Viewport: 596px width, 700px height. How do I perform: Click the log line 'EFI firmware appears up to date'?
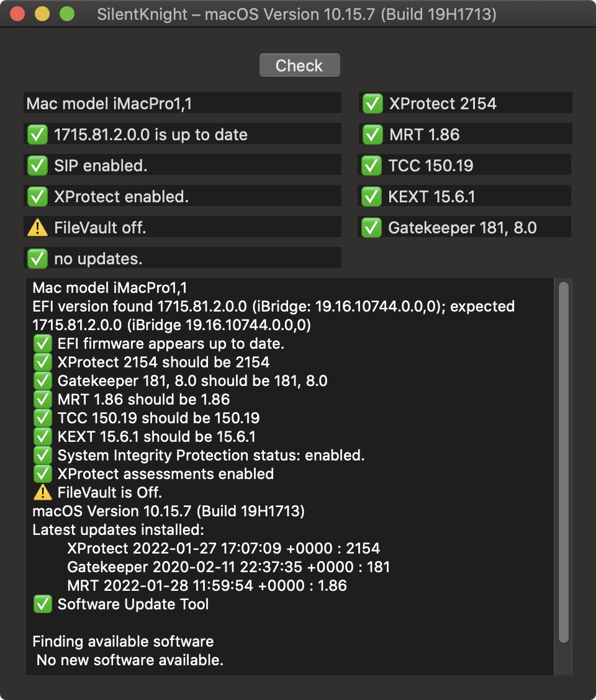click(171, 344)
